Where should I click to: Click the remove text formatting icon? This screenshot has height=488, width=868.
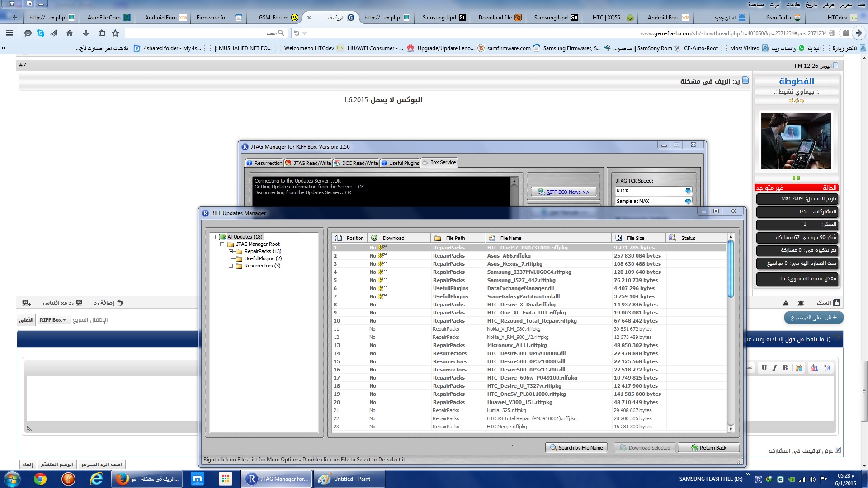814,368
